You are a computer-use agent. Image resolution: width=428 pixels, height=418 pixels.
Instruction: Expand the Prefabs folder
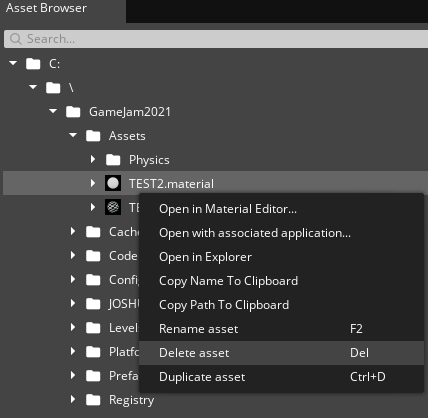[73, 375]
